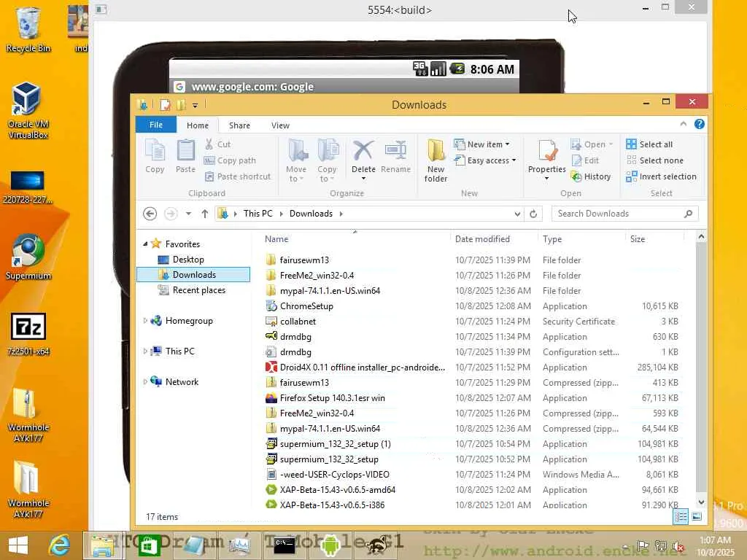Image resolution: width=747 pixels, height=560 pixels.
Task: Expand the Network tree node
Action: click(x=145, y=381)
